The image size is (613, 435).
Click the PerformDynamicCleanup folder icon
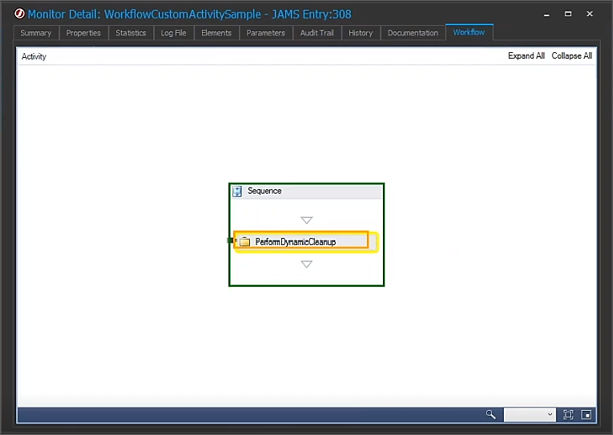pyautogui.click(x=245, y=242)
